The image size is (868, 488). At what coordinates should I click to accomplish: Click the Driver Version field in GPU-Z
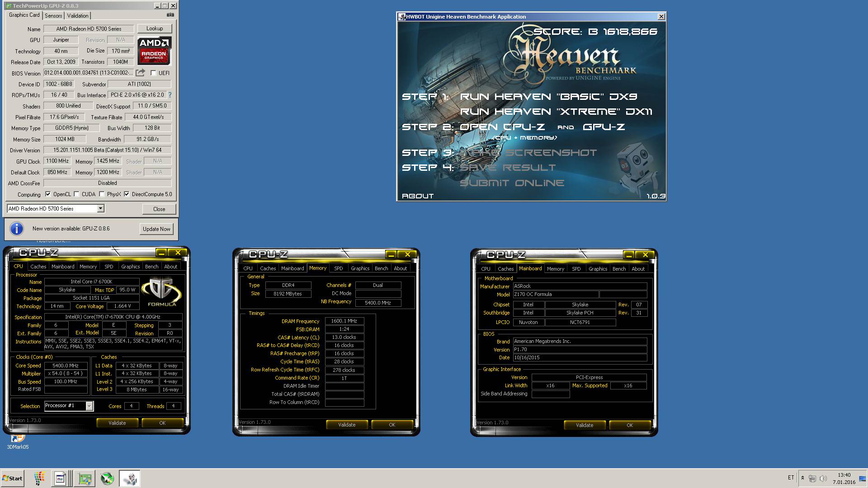click(107, 150)
